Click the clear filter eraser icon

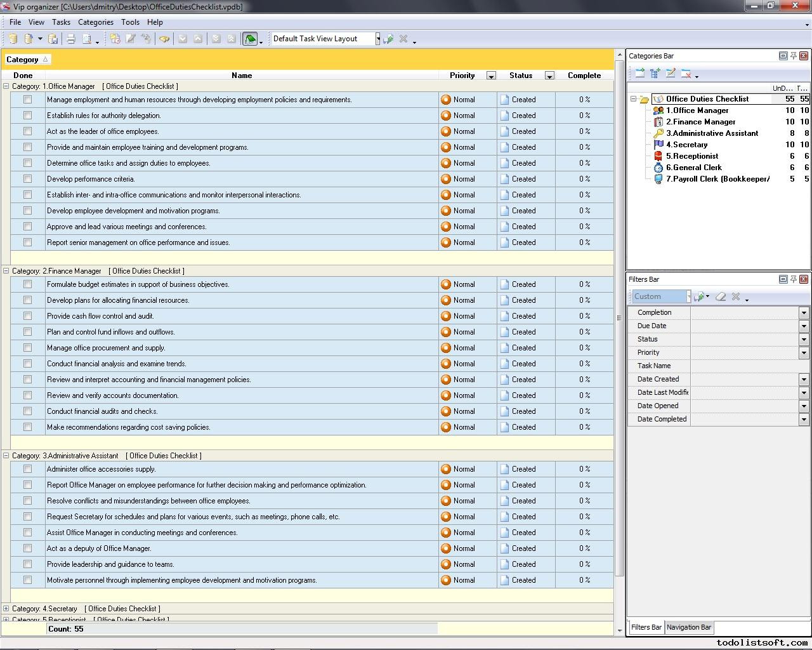721,296
